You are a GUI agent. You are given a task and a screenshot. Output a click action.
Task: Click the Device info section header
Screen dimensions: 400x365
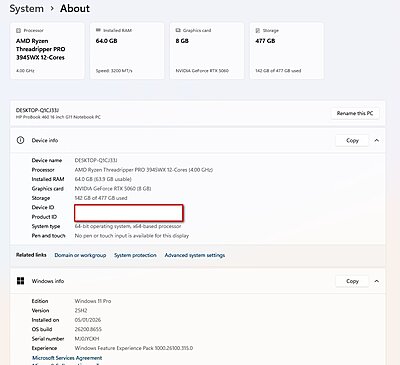click(198, 140)
